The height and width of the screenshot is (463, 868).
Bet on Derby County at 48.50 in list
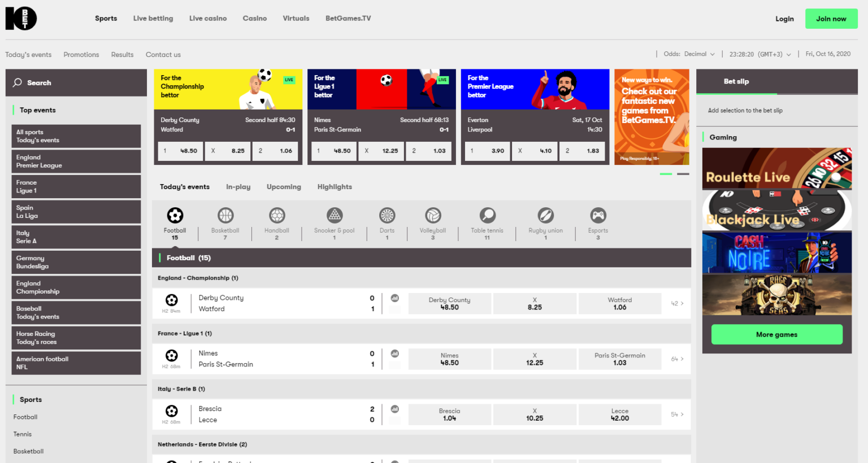(449, 304)
